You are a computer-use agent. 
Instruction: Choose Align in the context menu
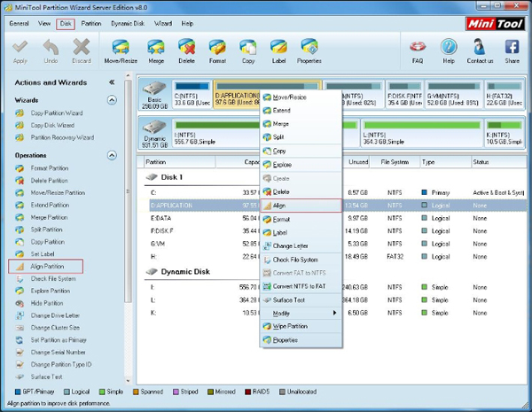click(x=301, y=206)
